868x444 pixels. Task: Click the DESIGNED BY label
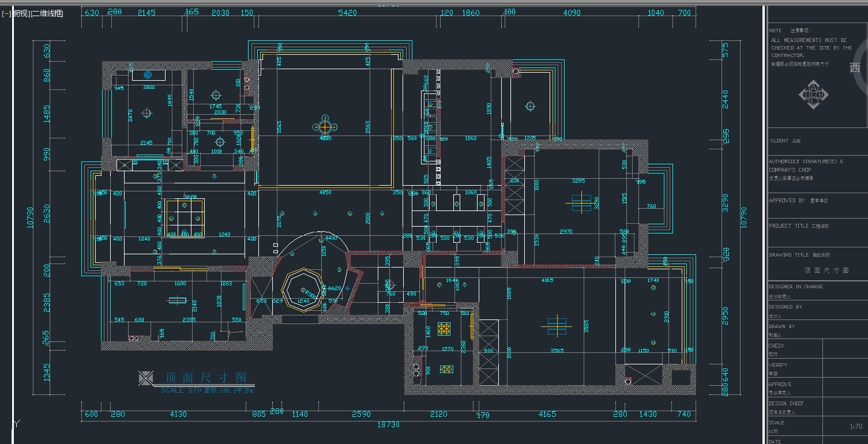tap(785, 307)
